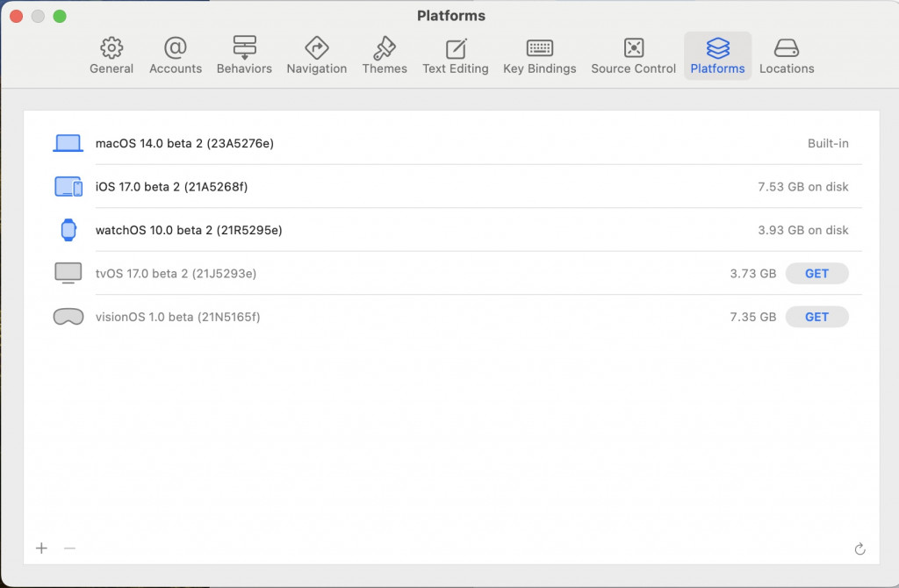Screen dimensions: 899x588
Task: Select the Platforms layers icon
Action: pos(718,48)
